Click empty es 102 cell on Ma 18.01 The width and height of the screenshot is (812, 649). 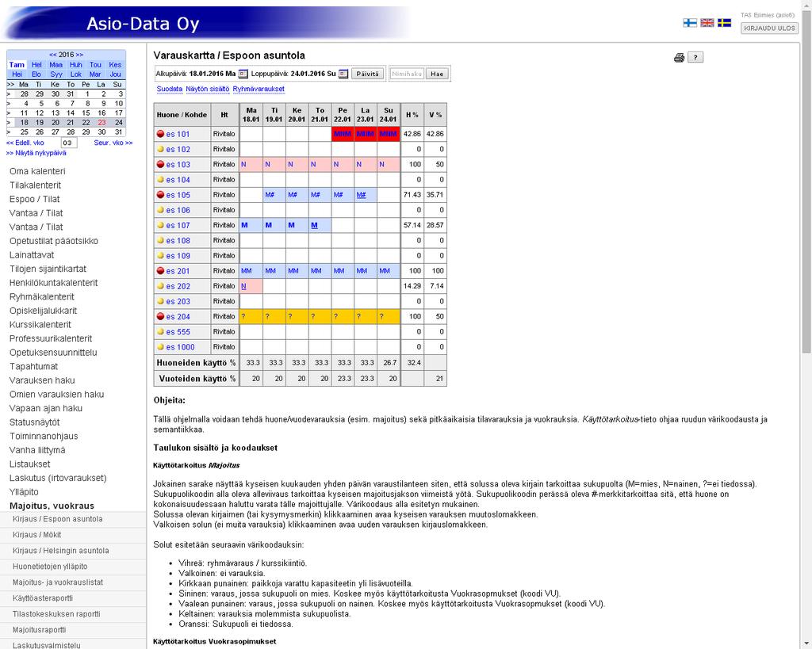251,149
